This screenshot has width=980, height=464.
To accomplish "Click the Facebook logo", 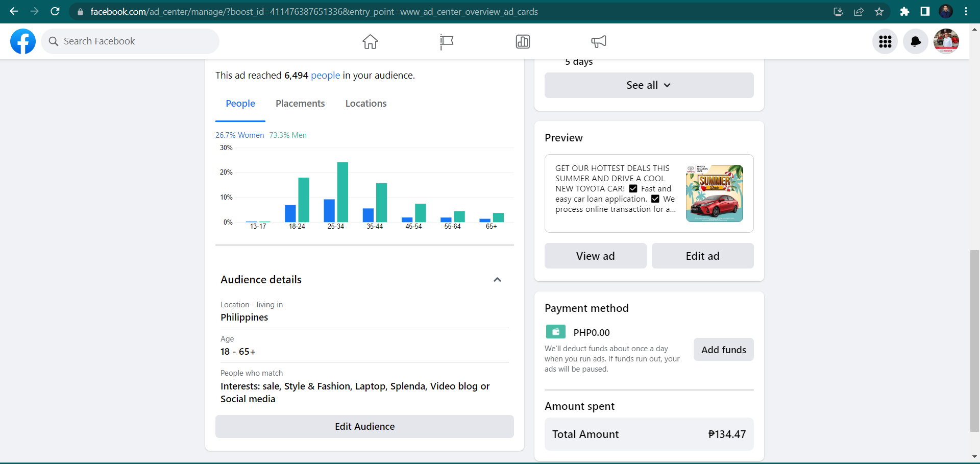I will [23, 41].
